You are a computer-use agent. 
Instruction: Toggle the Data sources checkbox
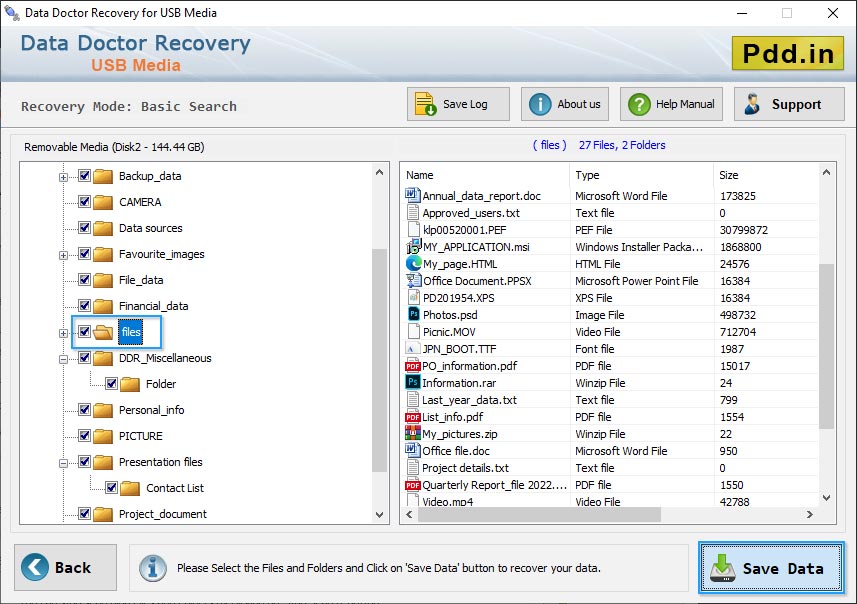[84, 227]
